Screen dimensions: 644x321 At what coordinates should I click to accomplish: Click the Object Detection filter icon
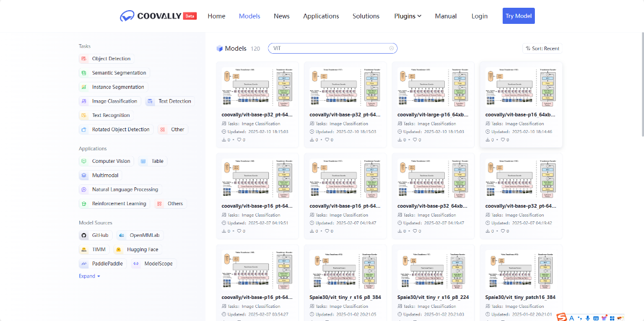(84, 59)
